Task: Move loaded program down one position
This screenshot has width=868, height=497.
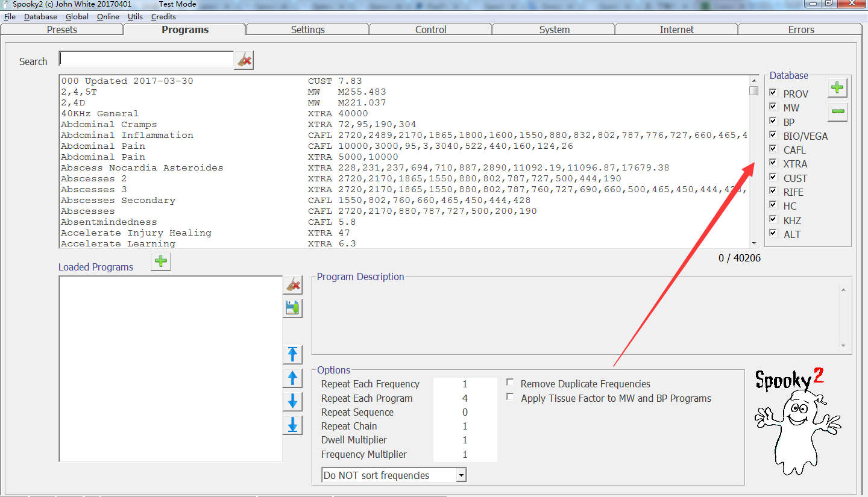Action: pyautogui.click(x=292, y=401)
